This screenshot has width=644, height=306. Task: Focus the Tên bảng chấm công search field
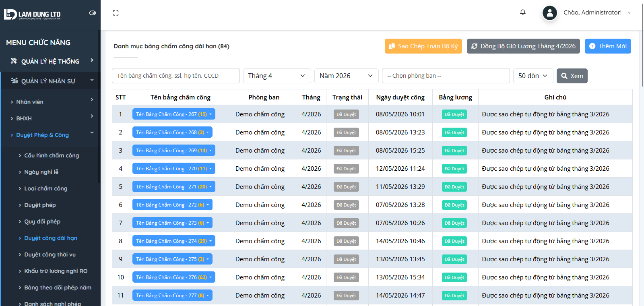point(176,76)
